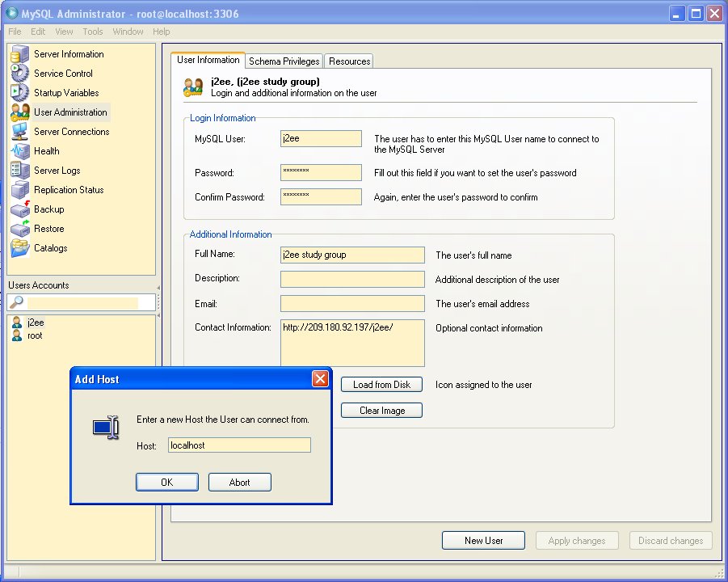This screenshot has width=728, height=582.
Task: Click the Replication Status server icon
Action: pos(20,189)
